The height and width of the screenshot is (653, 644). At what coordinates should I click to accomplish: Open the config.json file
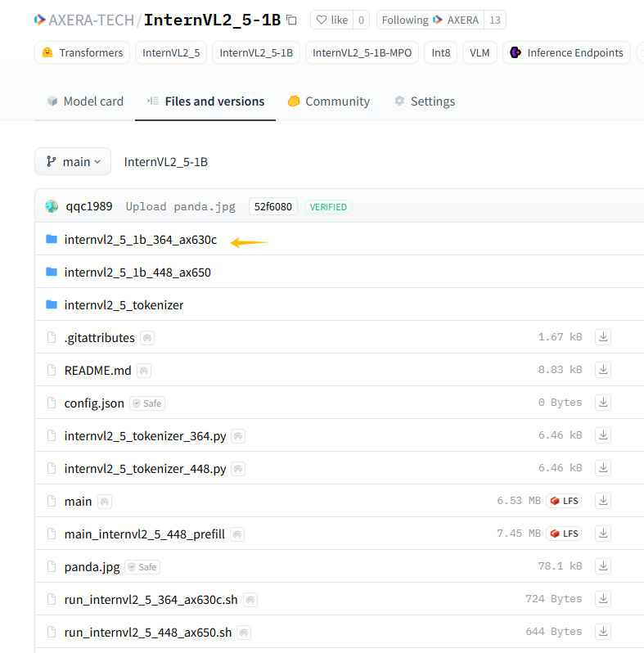(x=94, y=403)
